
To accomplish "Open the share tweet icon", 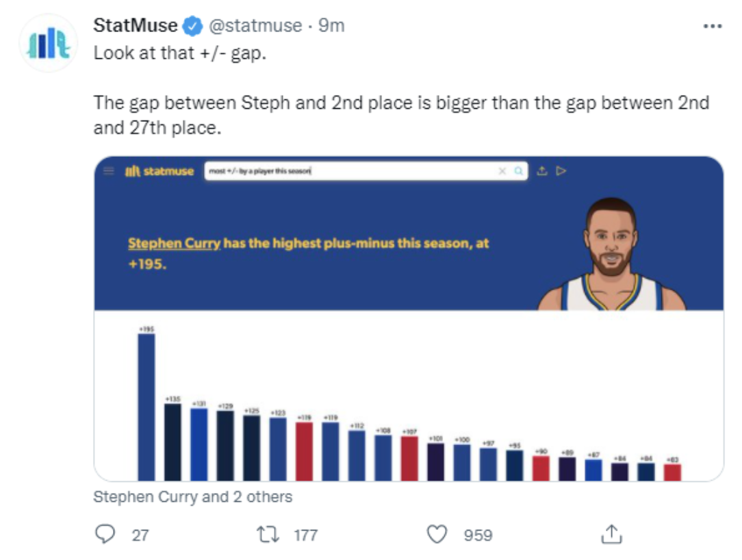I will (611, 535).
